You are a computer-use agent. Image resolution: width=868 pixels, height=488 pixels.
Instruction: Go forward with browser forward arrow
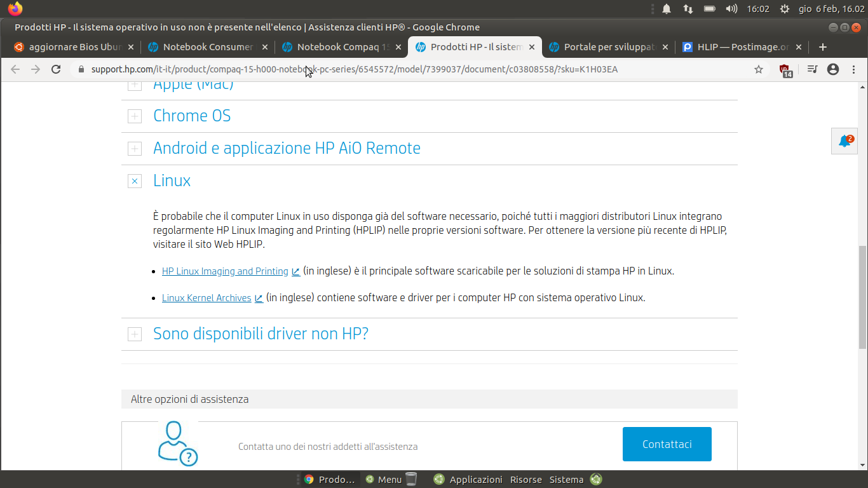pyautogui.click(x=36, y=69)
